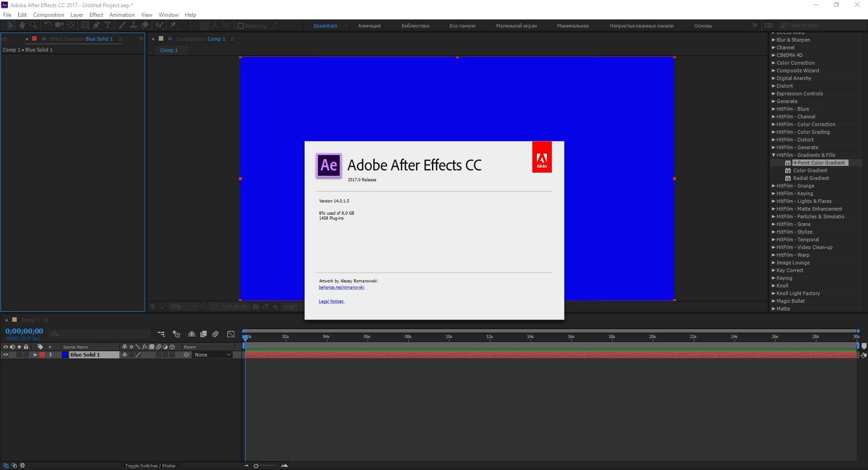Select the Hand tool

(x=22, y=25)
